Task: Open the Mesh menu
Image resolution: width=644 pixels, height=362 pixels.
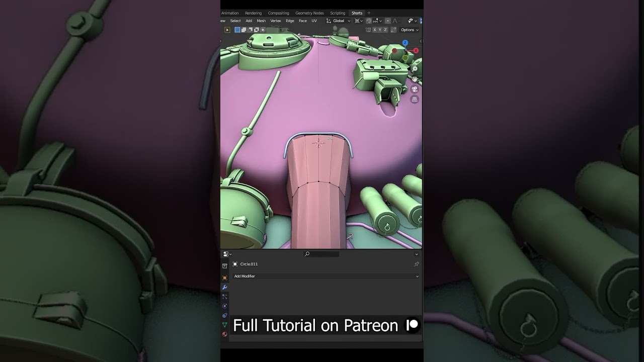Action: 261,21
